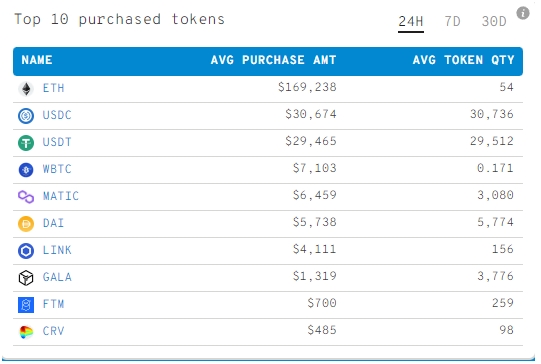The width and height of the screenshot is (541, 364).
Task: Click the GALA cube logo icon
Action: (26, 278)
